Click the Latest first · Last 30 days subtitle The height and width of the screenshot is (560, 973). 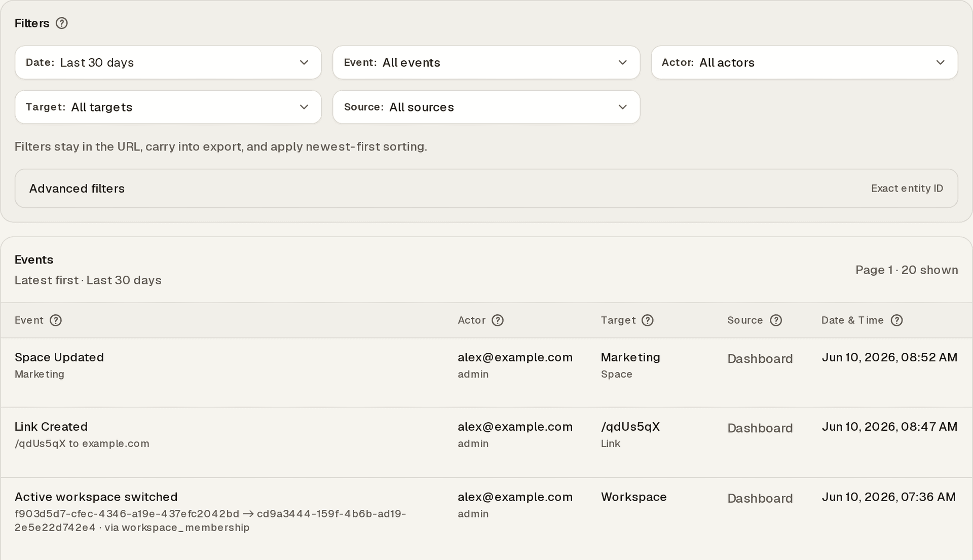88,280
